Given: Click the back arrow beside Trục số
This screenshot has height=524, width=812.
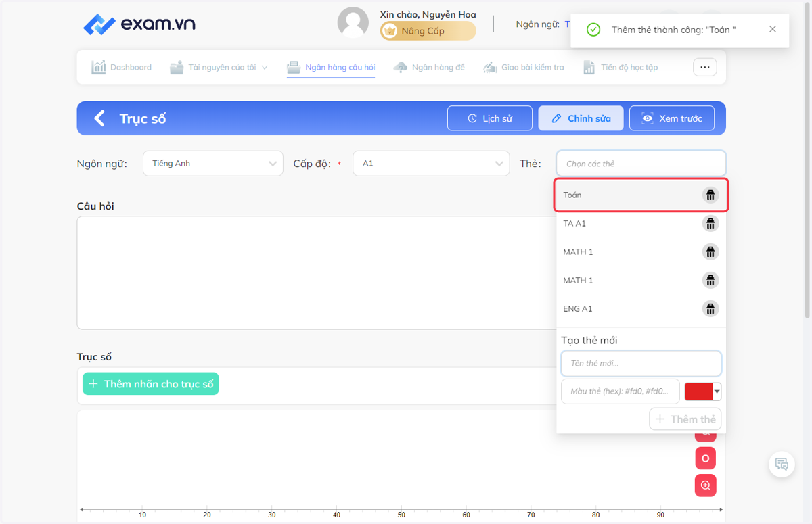Looking at the screenshot, I should [99, 118].
